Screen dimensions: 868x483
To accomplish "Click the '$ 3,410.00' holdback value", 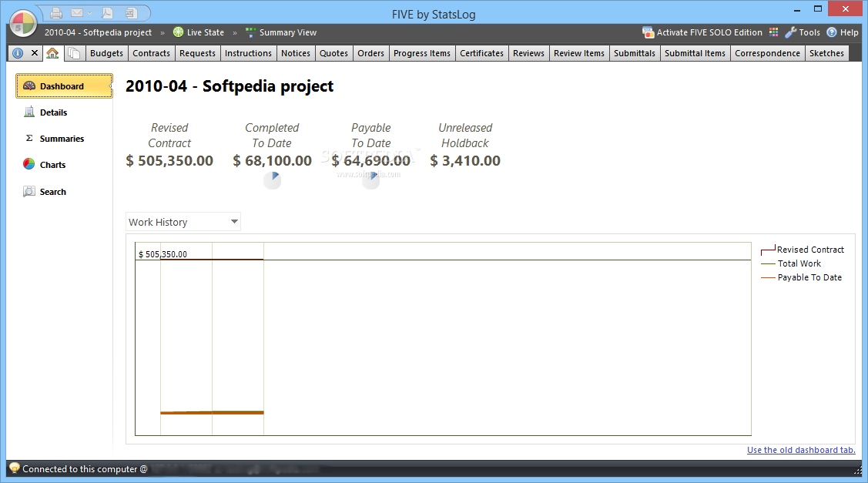I will coord(465,161).
